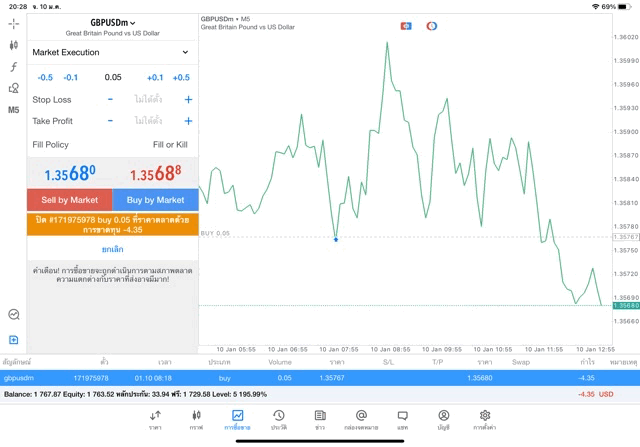Open Fill Policy 'Fill or Kill' selector
Image resolution: width=640 pixels, height=447 pixels.
click(x=169, y=145)
